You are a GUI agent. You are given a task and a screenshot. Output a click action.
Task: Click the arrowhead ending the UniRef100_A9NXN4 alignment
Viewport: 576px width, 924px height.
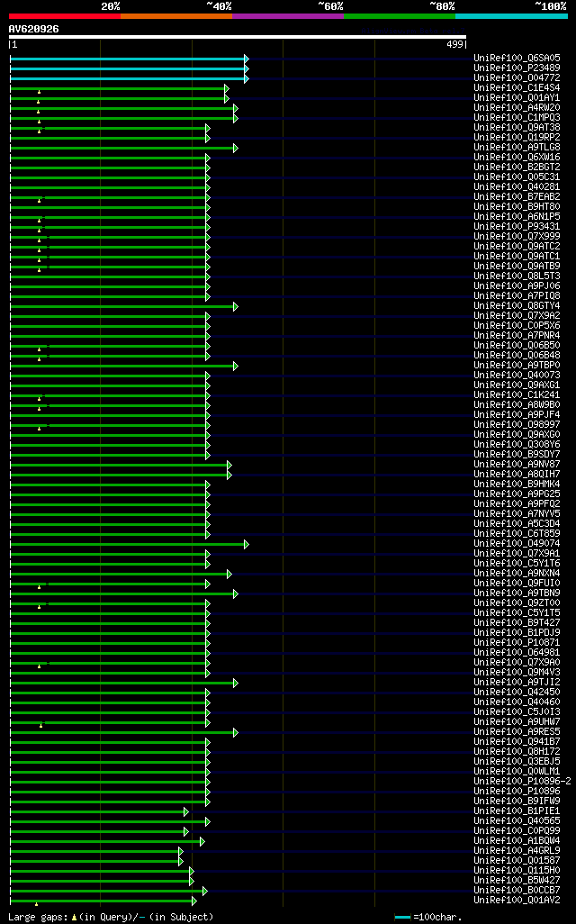[229, 574]
